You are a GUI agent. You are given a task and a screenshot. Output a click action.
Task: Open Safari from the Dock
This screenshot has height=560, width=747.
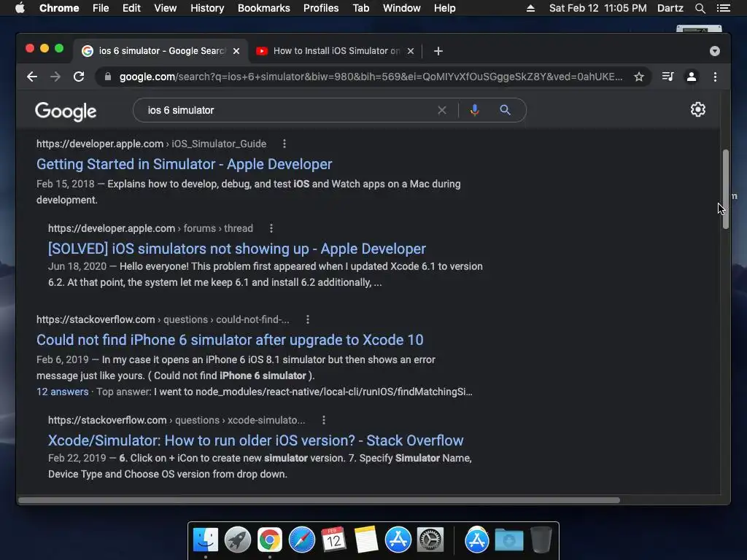tap(301, 540)
